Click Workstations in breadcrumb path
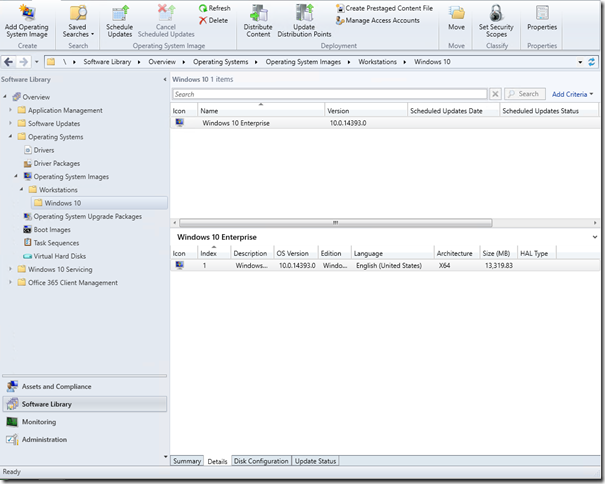 pyautogui.click(x=377, y=62)
